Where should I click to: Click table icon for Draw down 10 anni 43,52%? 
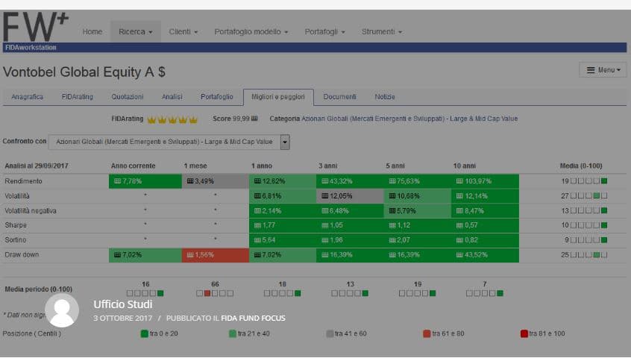pyautogui.click(x=459, y=255)
